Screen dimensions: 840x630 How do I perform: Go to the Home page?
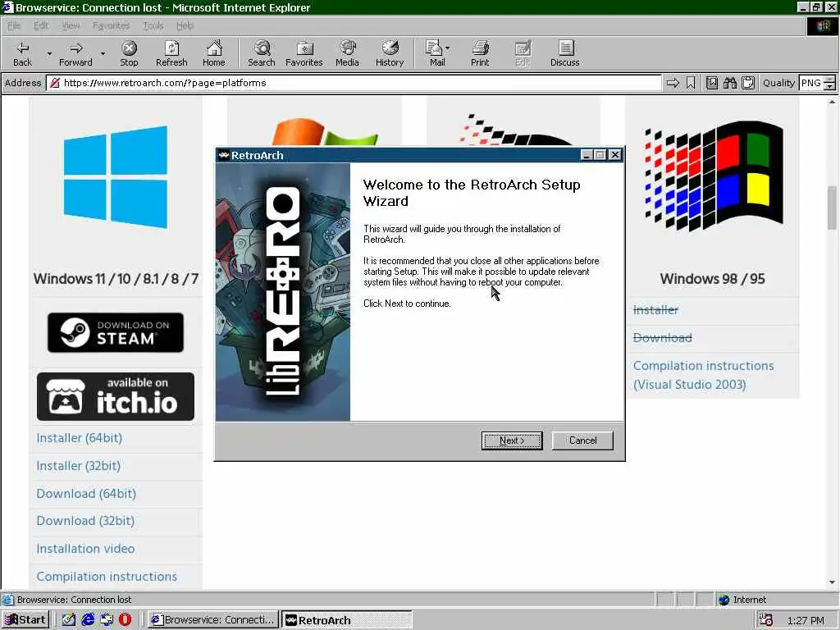(214, 53)
